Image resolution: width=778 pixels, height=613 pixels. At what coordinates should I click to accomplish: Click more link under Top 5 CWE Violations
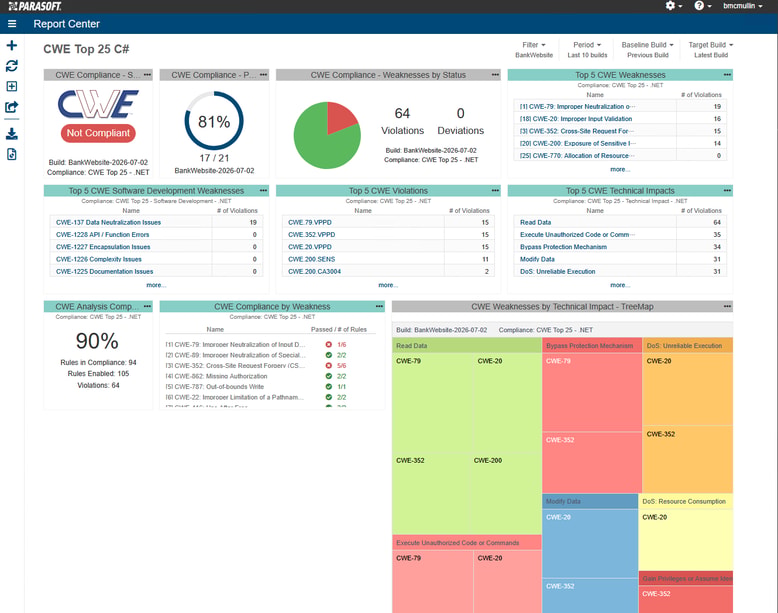(x=388, y=285)
